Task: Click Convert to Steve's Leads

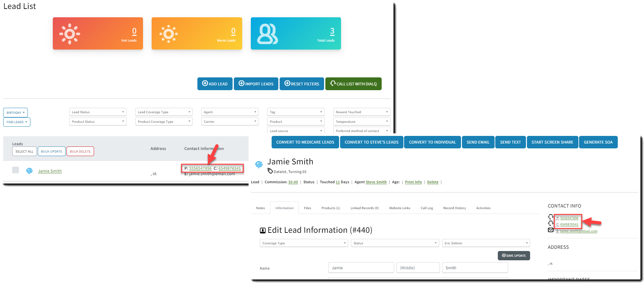Action: pyautogui.click(x=371, y=142)
